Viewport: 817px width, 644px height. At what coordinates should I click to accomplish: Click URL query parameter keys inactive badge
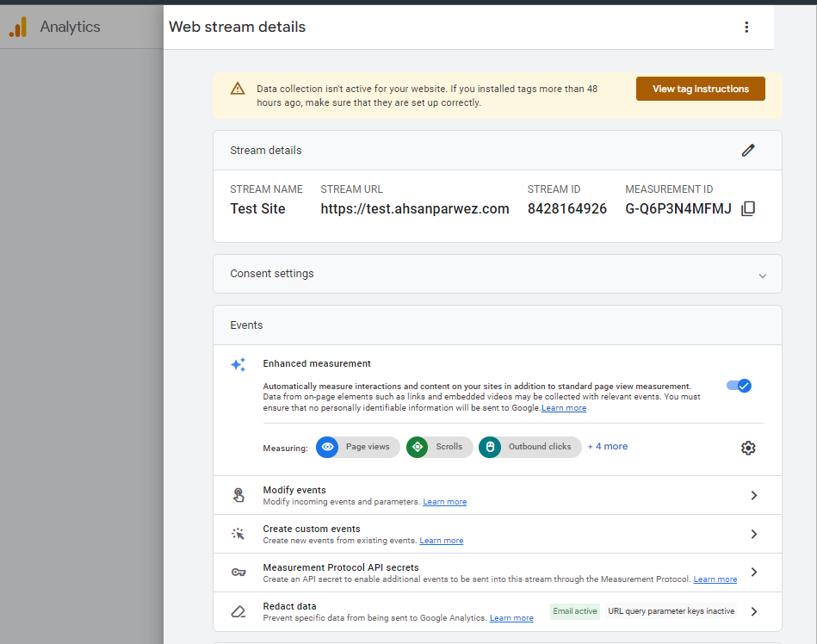(672, 611)
